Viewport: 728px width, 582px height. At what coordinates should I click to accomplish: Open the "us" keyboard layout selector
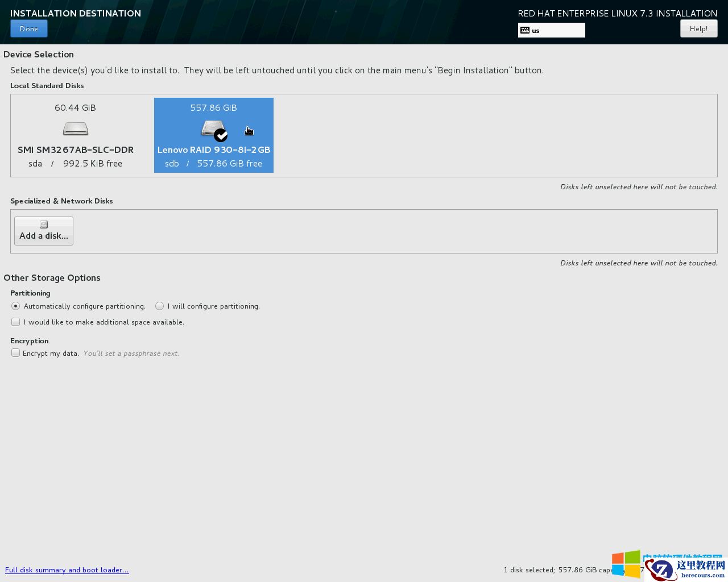551,30
